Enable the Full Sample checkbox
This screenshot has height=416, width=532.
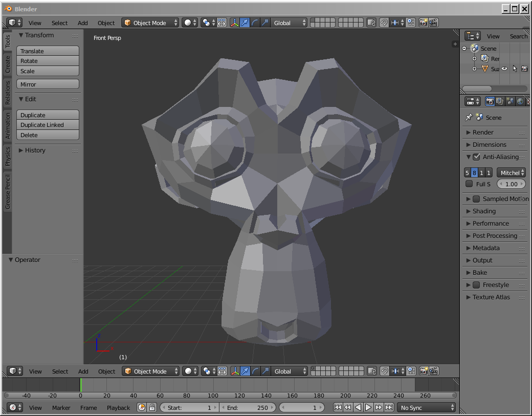click(469, 184)
